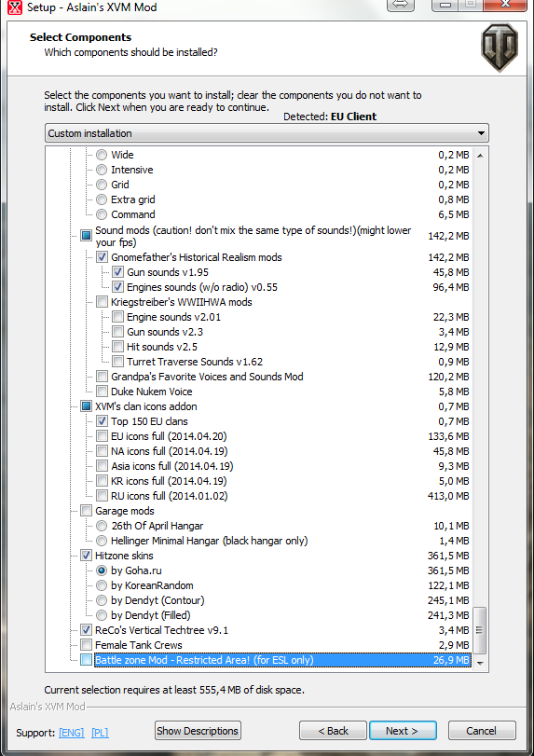Uncheck Gun sounds v1.95
This screenshot has width=534, height=756.
(x=117, y=272)
